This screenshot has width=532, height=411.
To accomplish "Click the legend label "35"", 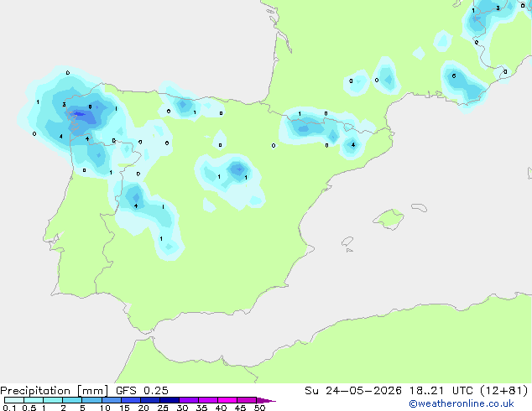I will pyautogui.click(x=201, y=408).
